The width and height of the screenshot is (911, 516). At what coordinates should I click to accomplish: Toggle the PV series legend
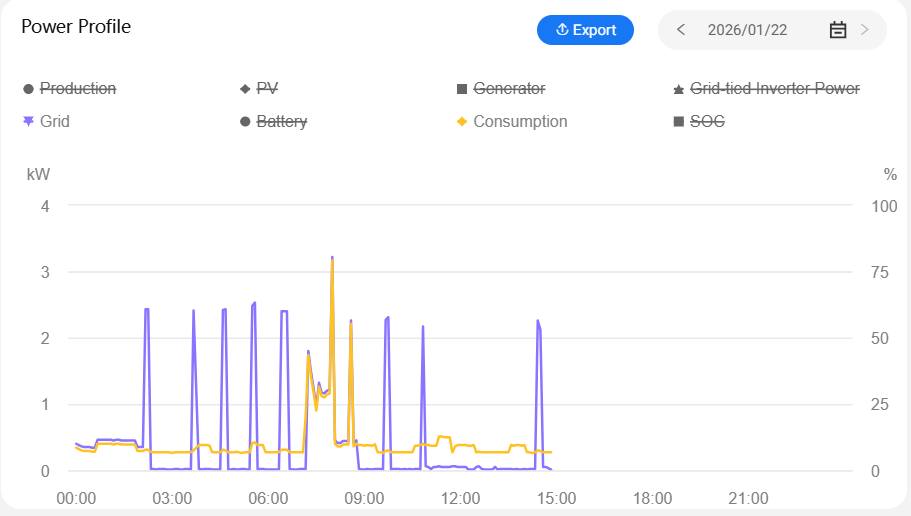[x=259, y=88]
